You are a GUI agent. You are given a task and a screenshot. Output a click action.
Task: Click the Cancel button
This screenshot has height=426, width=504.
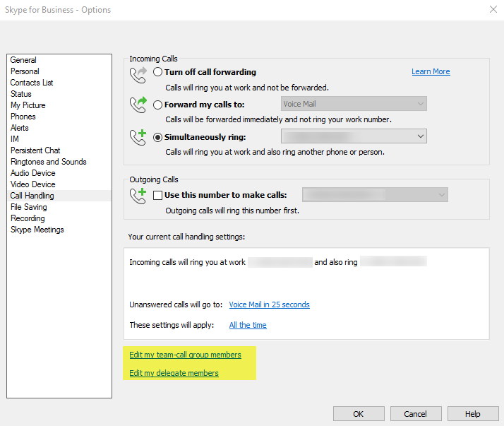click(416, 414)
